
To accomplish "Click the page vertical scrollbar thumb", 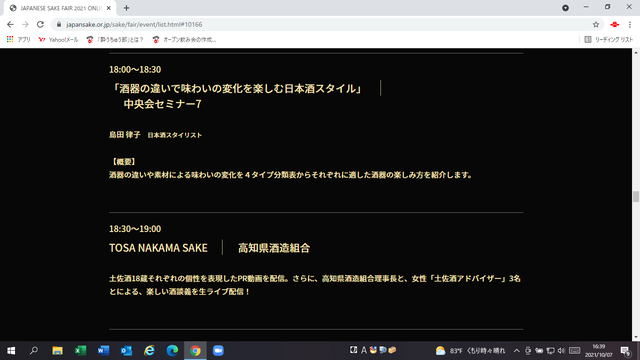I will click(x=636, y=196).
